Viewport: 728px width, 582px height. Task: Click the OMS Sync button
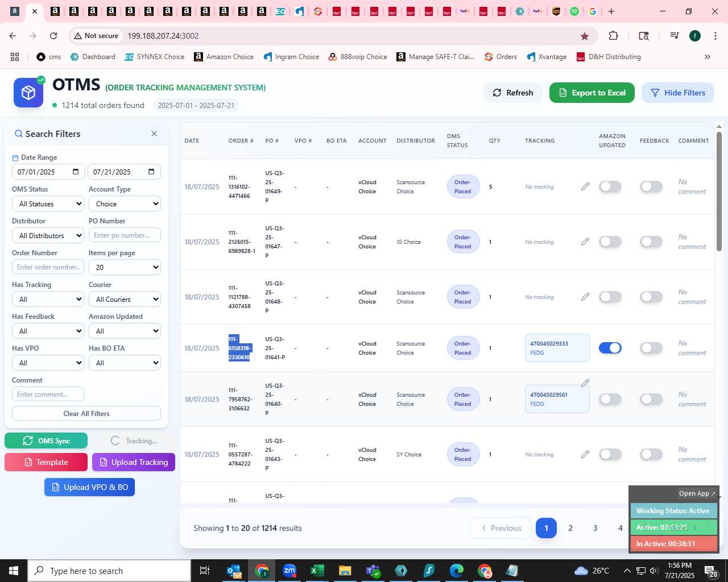[x=46, y=440]
